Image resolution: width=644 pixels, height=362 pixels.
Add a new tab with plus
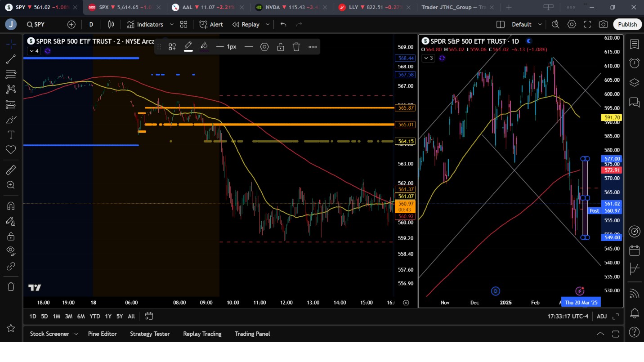pyautogui.click(x=509, y=7)
